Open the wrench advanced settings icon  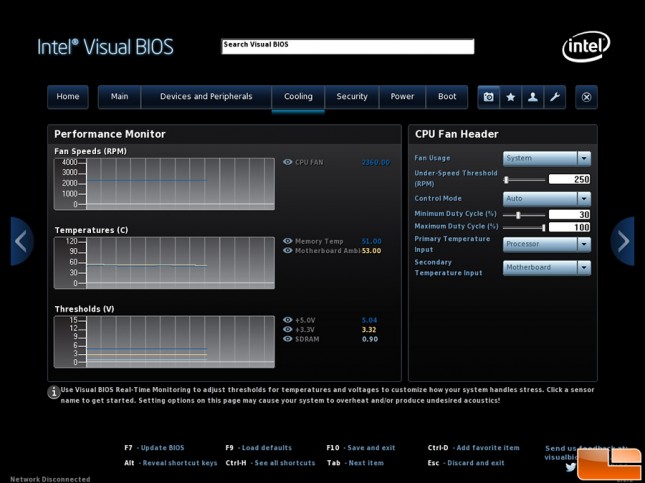pyautogui.click(x=555, y=97)
